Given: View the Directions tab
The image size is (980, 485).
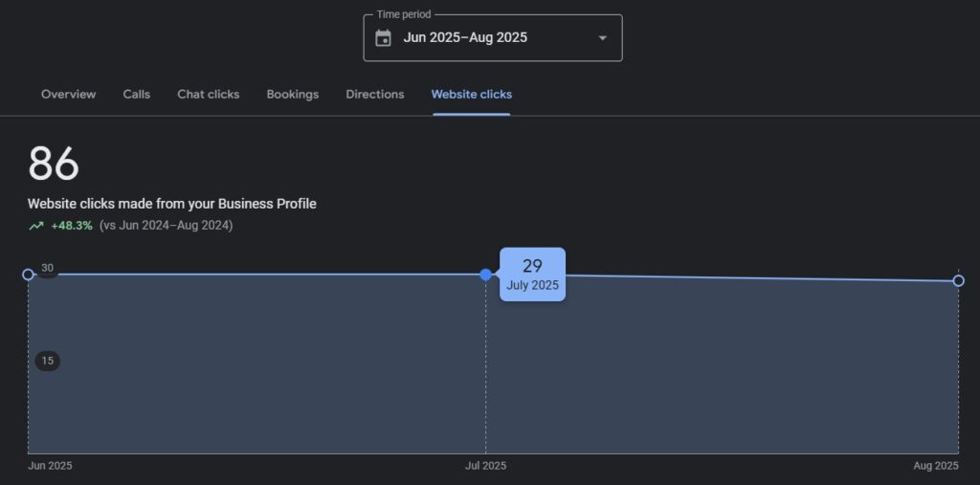Looking at the screenshot, I should [x=374, y=95].
